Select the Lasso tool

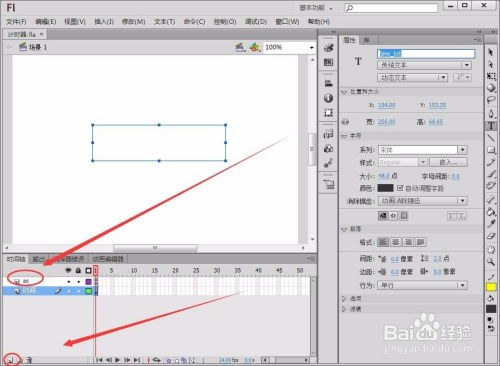pos(491,100)
